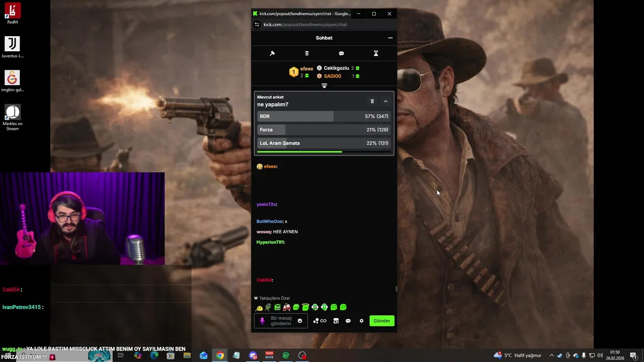Screen dimensions: 644x362
Task: Open ButWhoOne's username in chat
Action: click(x=270, y=222)
